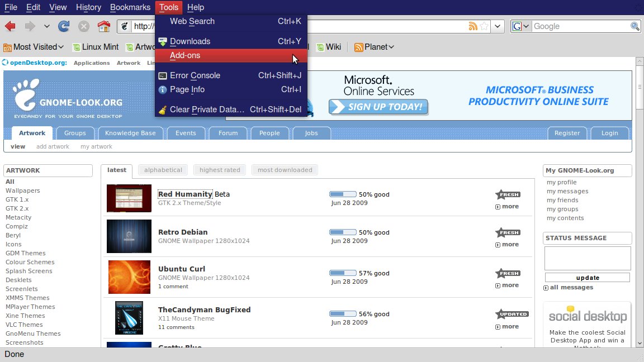Open the Help menu

(196, 7)
